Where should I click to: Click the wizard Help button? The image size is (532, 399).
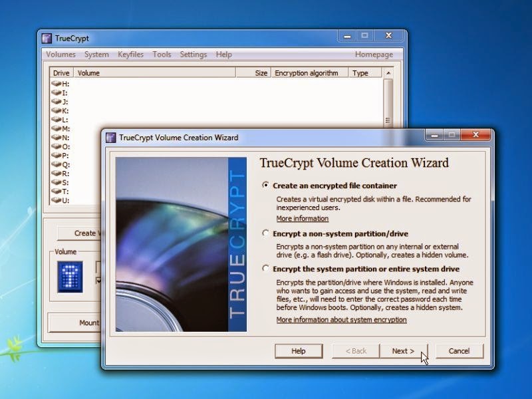coord(299,351)
